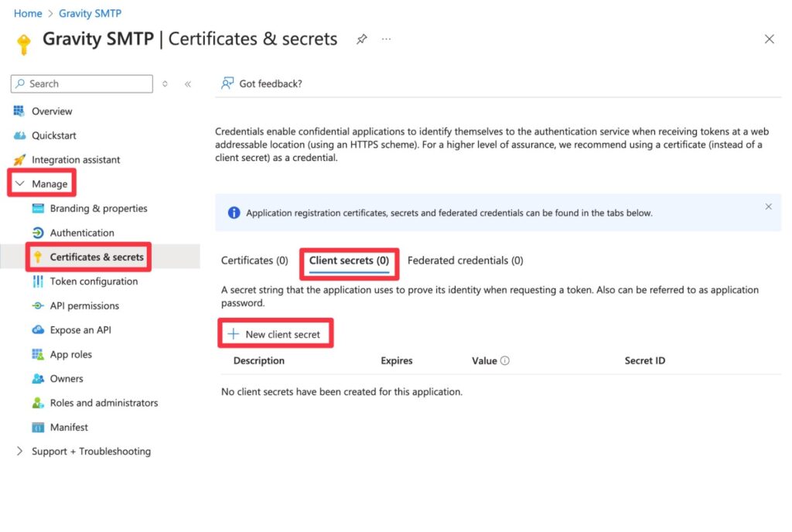Viewport: 792px width, 532px height.
Task: Open the Federated credentials tab
Action: coord(465,261)
